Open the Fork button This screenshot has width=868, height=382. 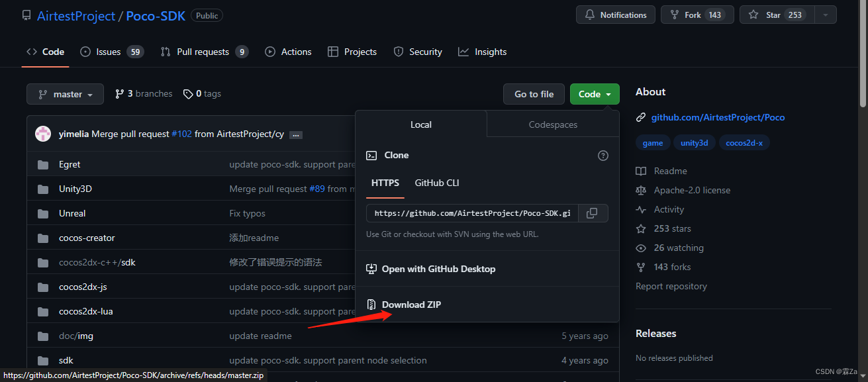[x=697, y=15]
